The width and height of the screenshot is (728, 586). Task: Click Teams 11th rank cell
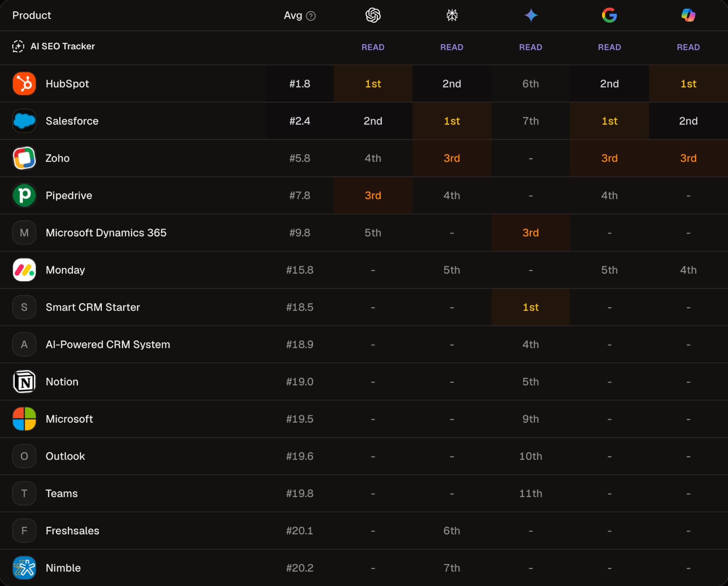click(x=530, y=493)
